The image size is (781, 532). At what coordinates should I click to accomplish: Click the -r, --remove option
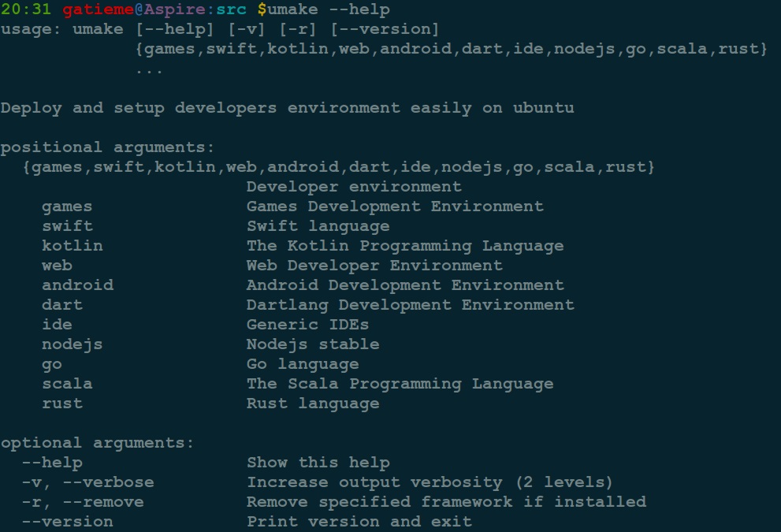(82, 502)
